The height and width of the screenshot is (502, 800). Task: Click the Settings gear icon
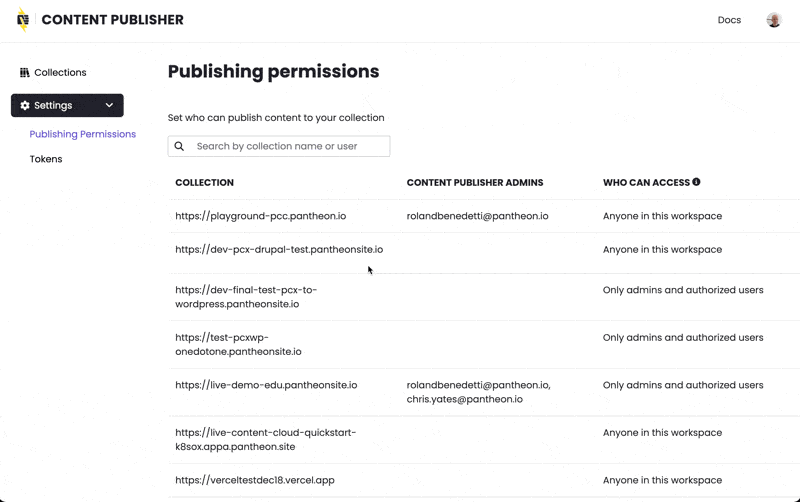(25, 105)
